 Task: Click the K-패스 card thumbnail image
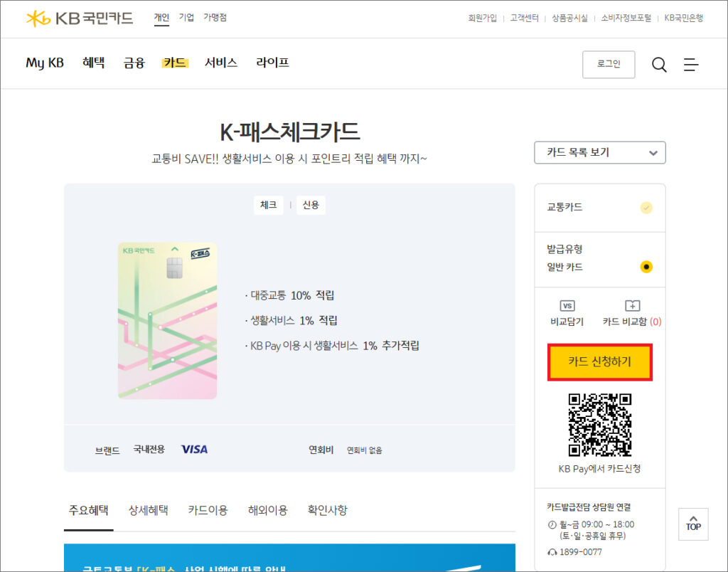[167, 322]
